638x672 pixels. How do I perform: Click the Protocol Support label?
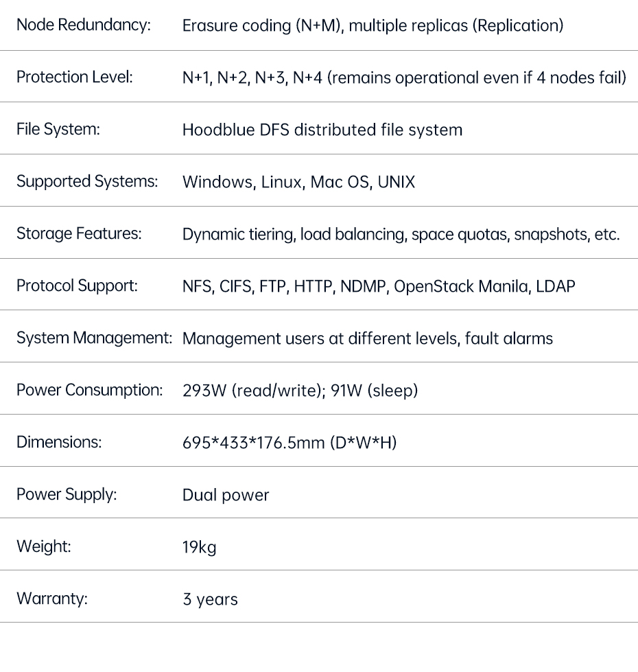77,286
